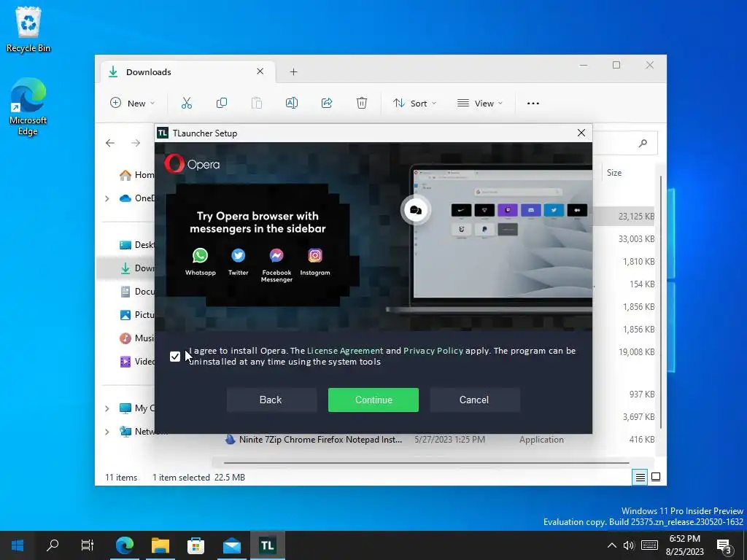The width and height of the screenshot is (747, 560).
Task: Select Videos in the navigation pane
Action: tap(136, 362)
